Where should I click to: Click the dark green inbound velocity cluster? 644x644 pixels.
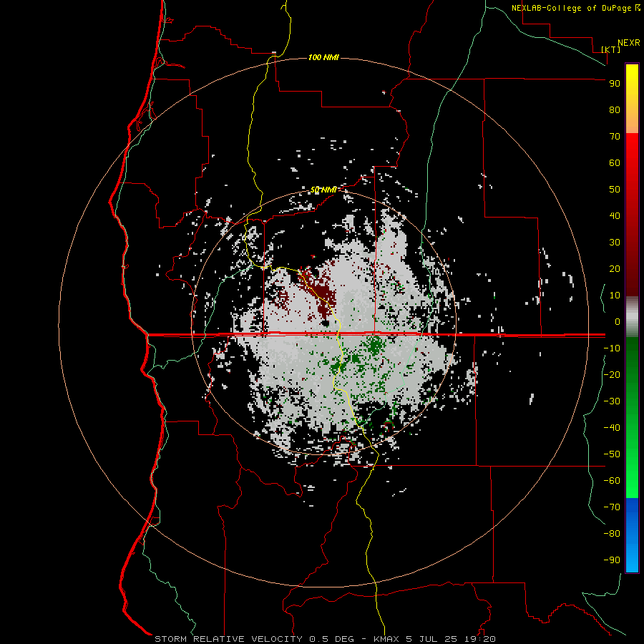tap(374, 344)
